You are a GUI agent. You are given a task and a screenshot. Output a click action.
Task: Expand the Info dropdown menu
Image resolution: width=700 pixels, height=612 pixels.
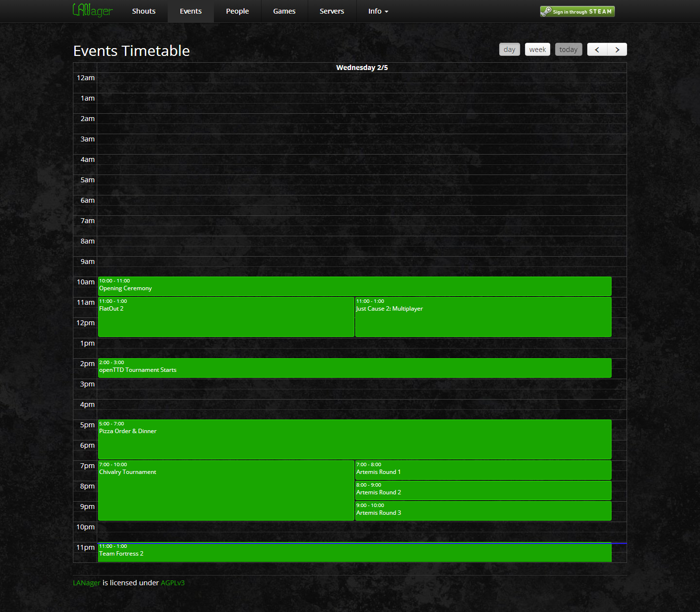pyautogui.click(x=378, y=11)
